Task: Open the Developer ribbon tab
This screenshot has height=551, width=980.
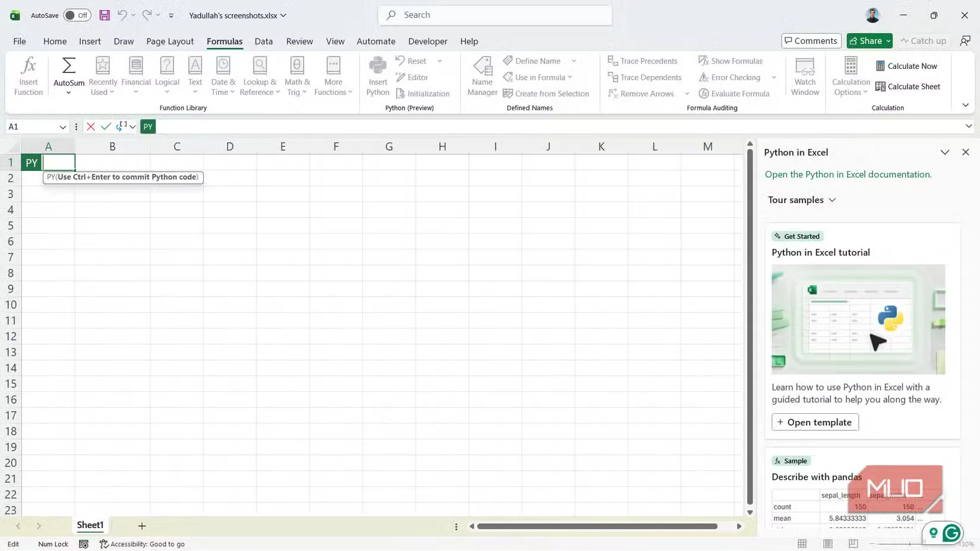Action: click(x=428, y=41)
